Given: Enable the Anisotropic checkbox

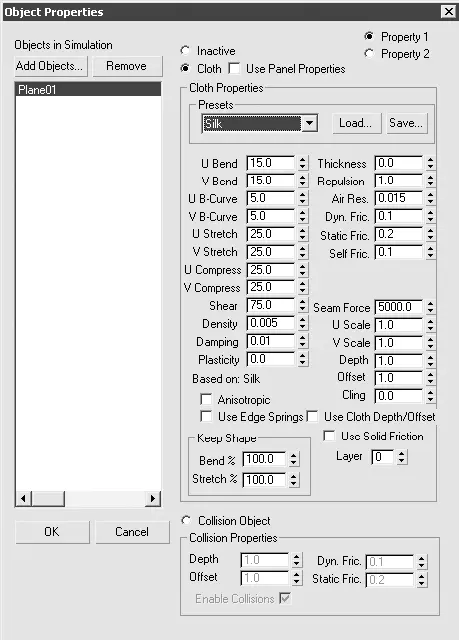Looking at the screenshot, I should pos(206,399).
